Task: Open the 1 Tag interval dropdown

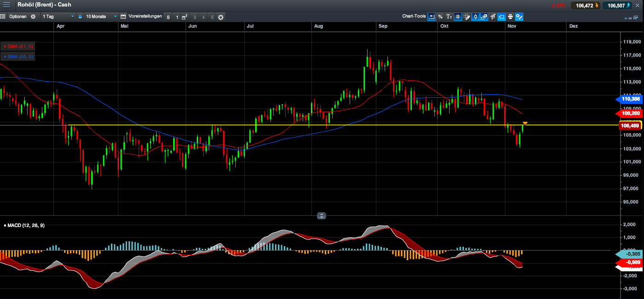Action: (58, 17)
